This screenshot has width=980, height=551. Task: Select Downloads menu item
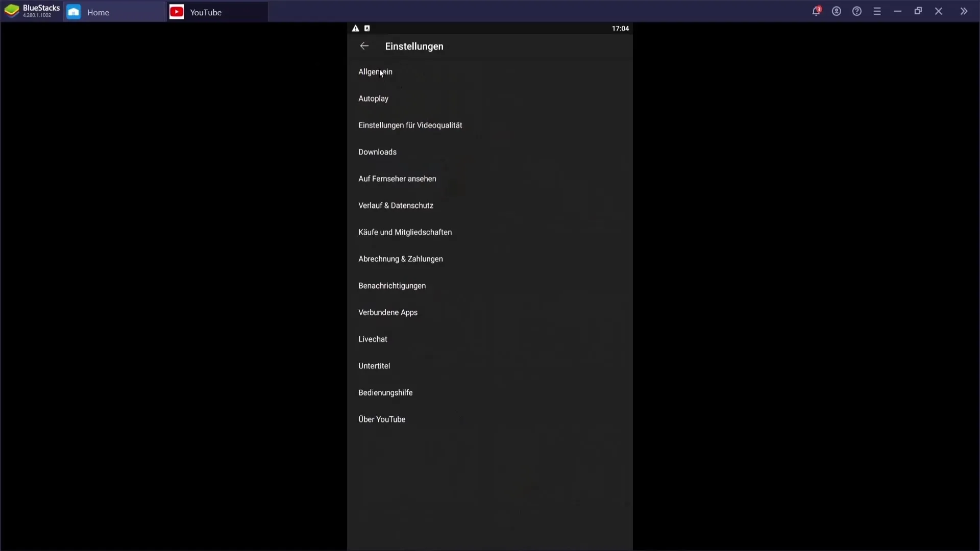point(378,152)
